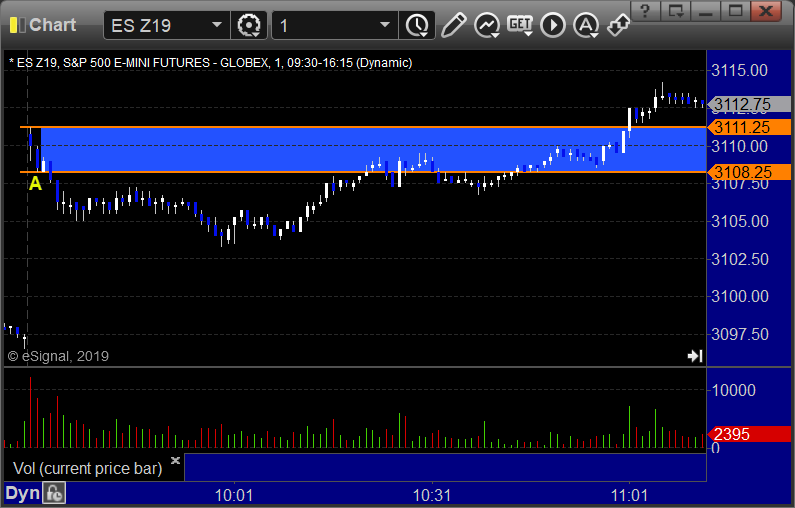Click the GET advanced studies icon
The image size is (795, 508).
(x=520, y=25)
